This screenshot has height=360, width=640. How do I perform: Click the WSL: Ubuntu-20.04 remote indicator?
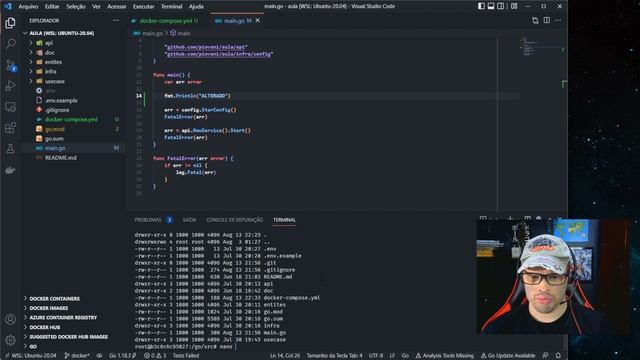pyautogui.click(x=30, y=356)
